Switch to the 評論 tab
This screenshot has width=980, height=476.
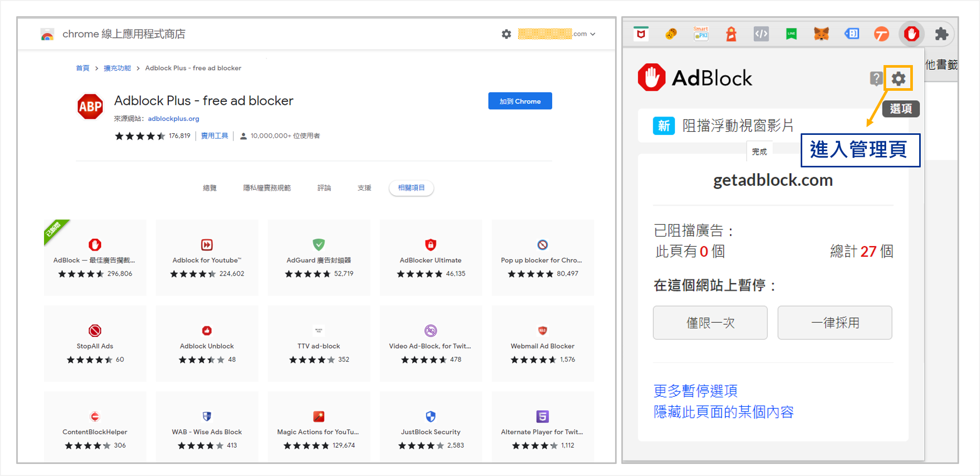[x=325, y=187]
